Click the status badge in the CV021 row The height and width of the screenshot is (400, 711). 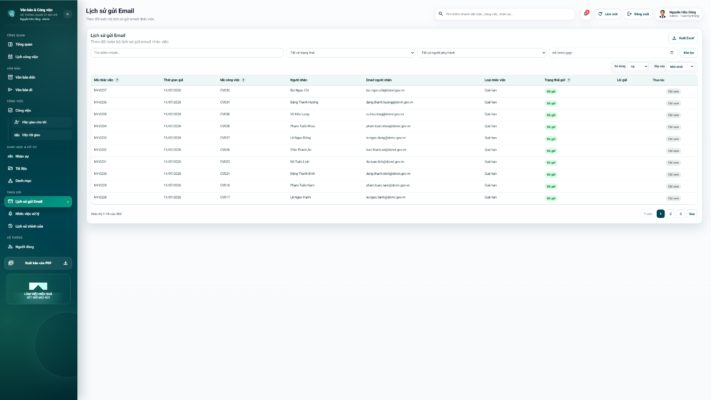(x=551, y=175)
